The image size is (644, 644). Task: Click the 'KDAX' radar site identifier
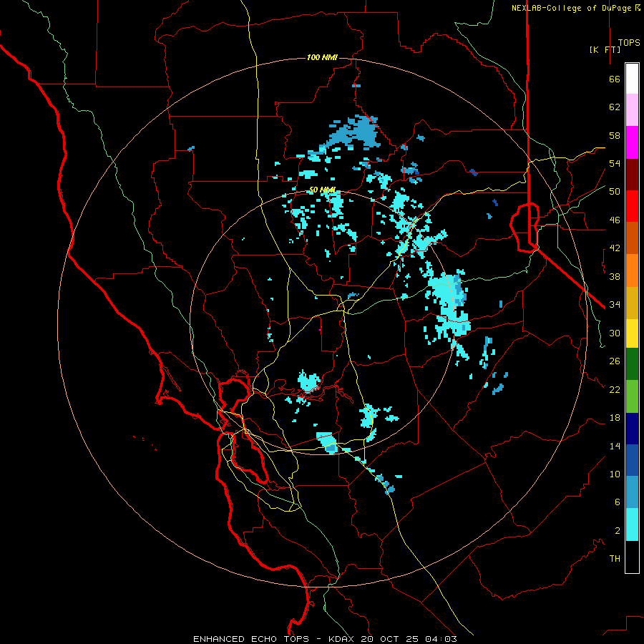[342, 639]
